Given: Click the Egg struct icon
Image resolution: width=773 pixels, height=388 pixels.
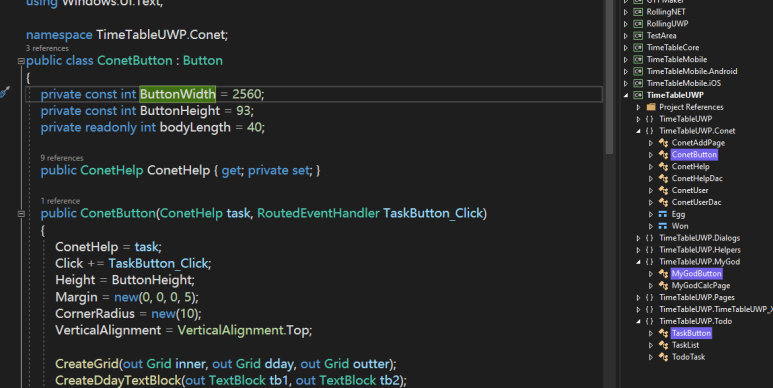Looking at the screenshot, I should [663, 214].
